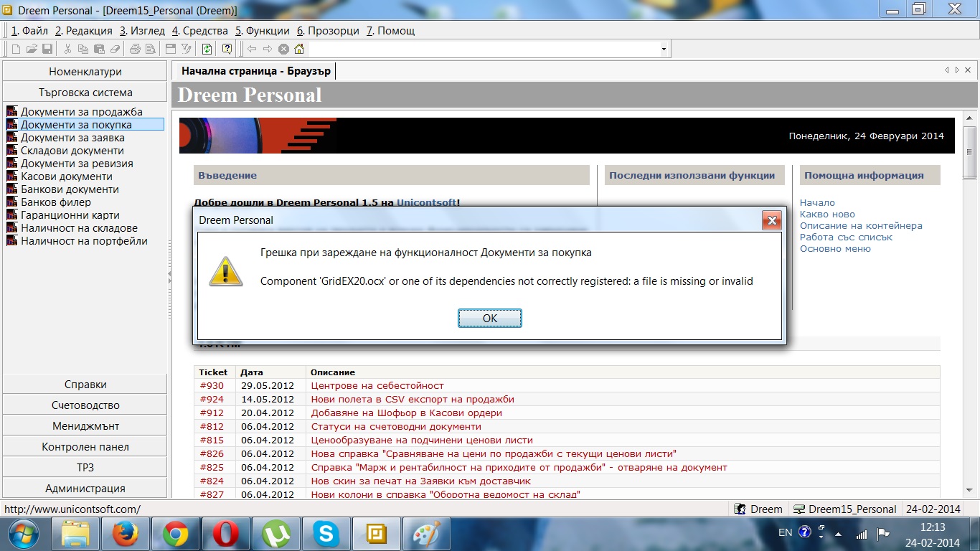This screenshot has width=980, height=551.
Task: Click the eraser icon in the toolbar
Action: (x=115, y=49)
